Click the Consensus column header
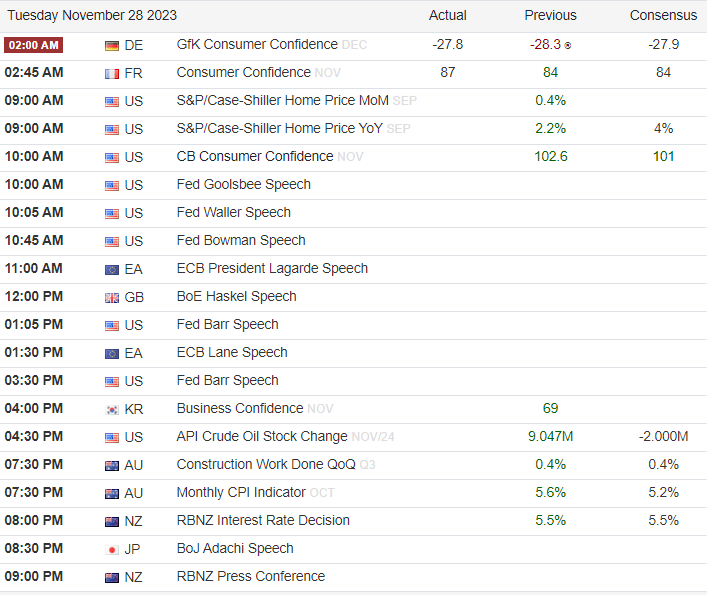 click(663, 15)
